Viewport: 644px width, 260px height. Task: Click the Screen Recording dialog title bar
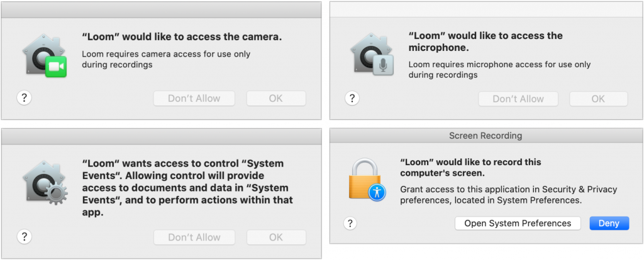click(485, 136)
